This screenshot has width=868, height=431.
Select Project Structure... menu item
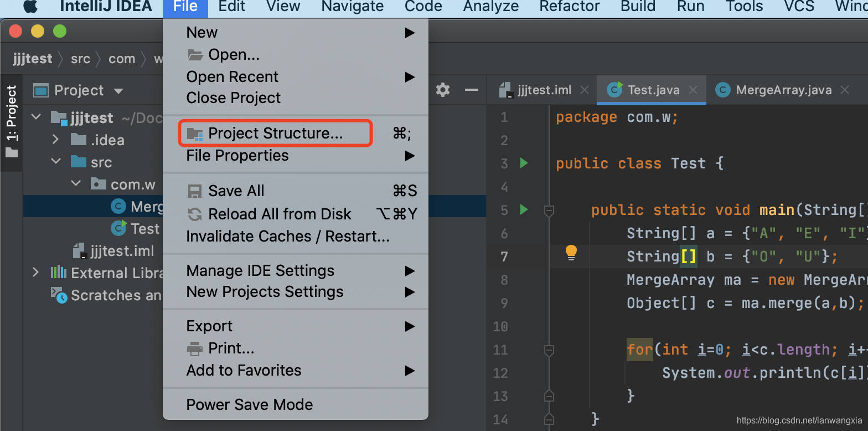(x=275, y=134)
